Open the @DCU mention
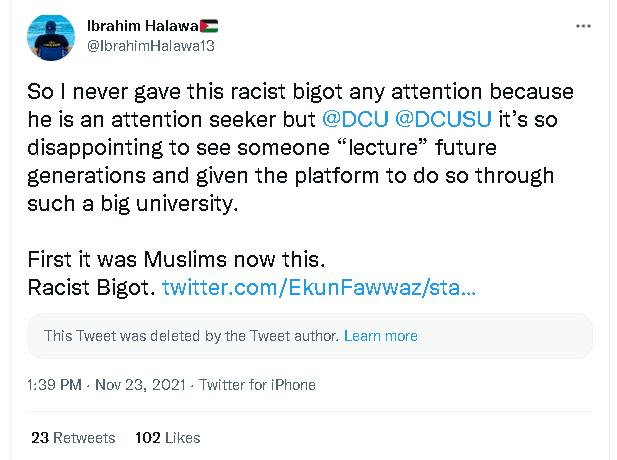The height and width of the screenshot is (460, 617). click(x=356, y=118)
